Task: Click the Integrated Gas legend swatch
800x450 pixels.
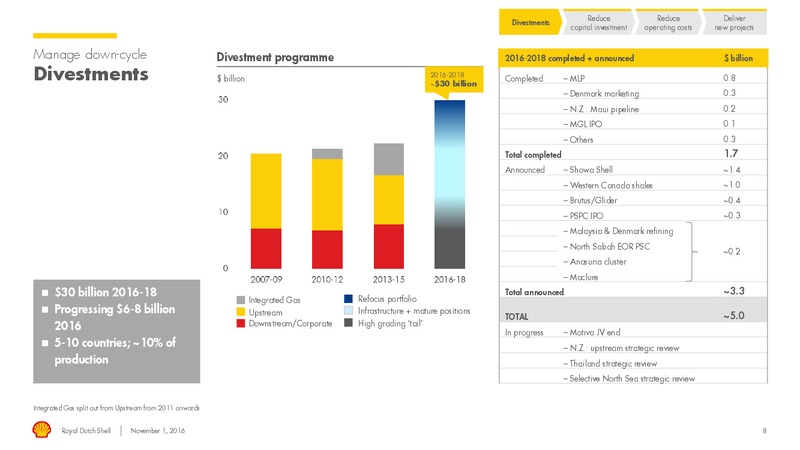Action: pos(241,300)
